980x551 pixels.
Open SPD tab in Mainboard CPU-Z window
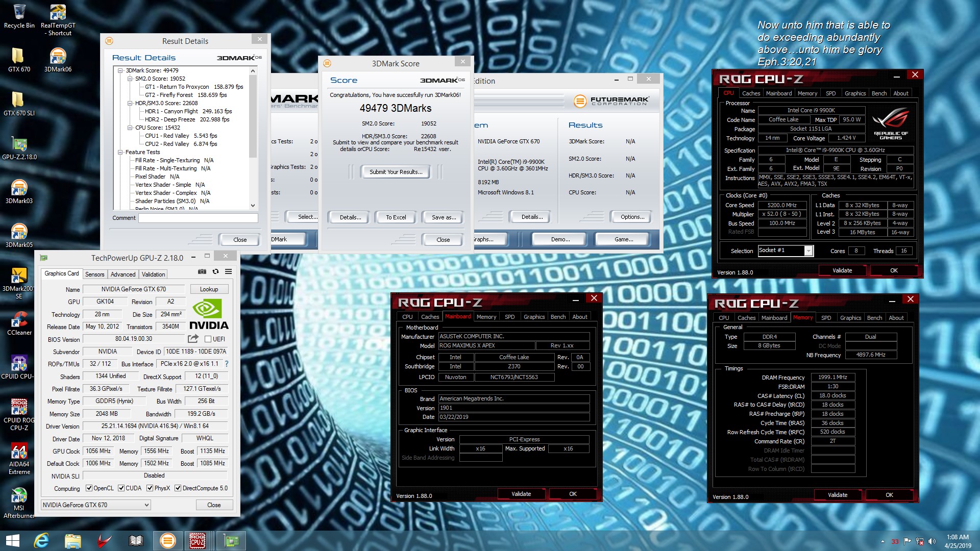pyautogui.click(x=509, y=317)
